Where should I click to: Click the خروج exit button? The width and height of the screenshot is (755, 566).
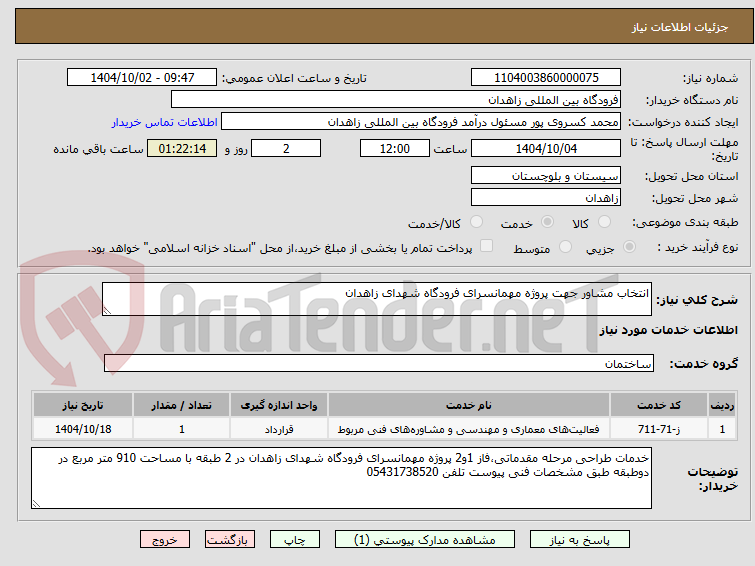coord(165,540)
